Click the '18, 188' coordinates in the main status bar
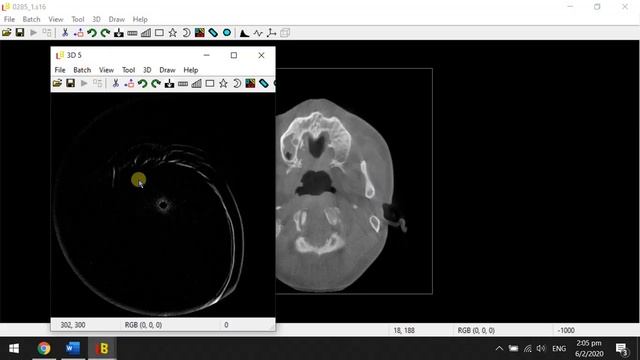Screen dimensions: 640x360 click(404, 330)
